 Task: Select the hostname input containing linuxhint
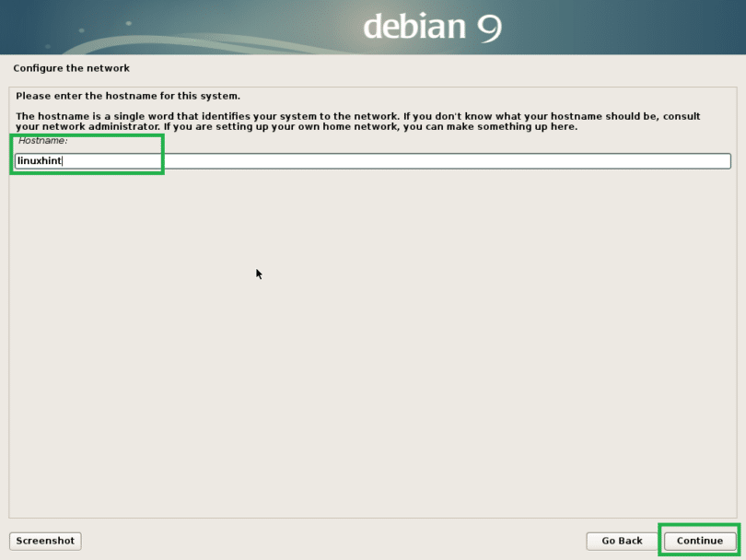click(87, 160)
